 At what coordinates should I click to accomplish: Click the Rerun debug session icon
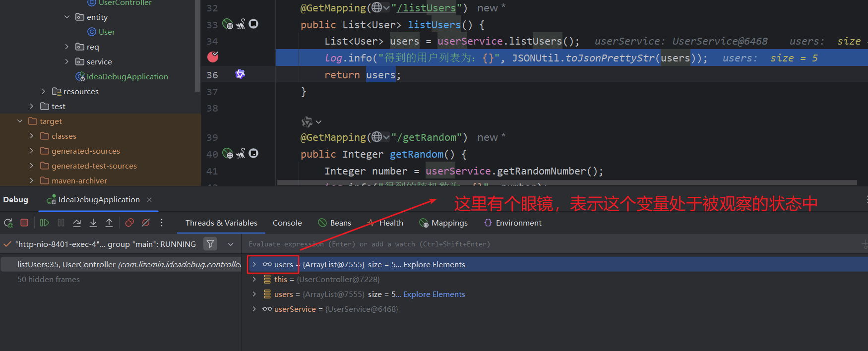point(8,223)
